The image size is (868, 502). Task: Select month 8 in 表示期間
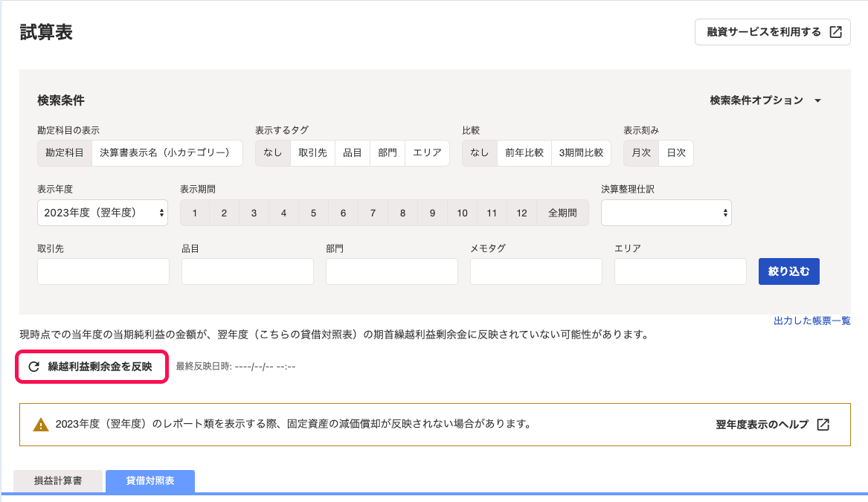(x=402, y=213)
